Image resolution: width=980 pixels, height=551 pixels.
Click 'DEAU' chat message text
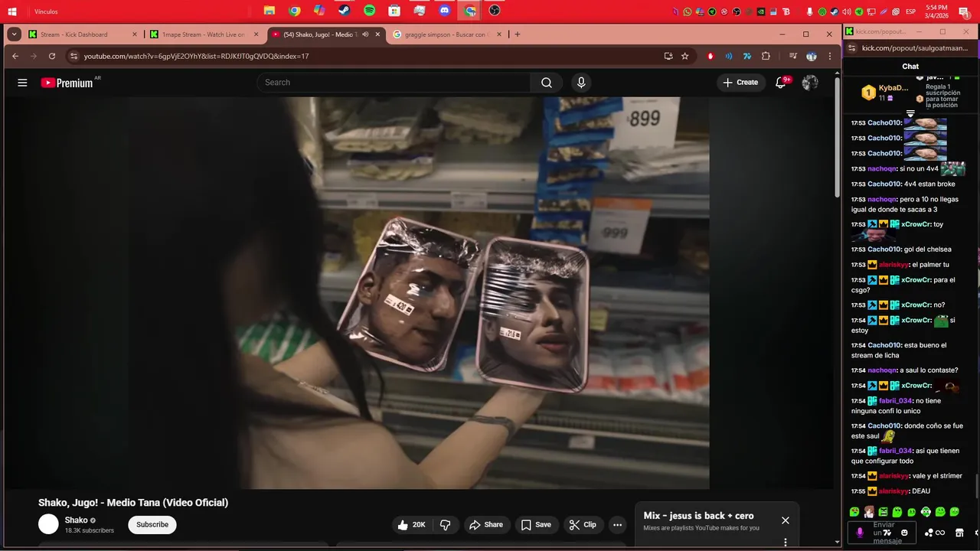921,491
